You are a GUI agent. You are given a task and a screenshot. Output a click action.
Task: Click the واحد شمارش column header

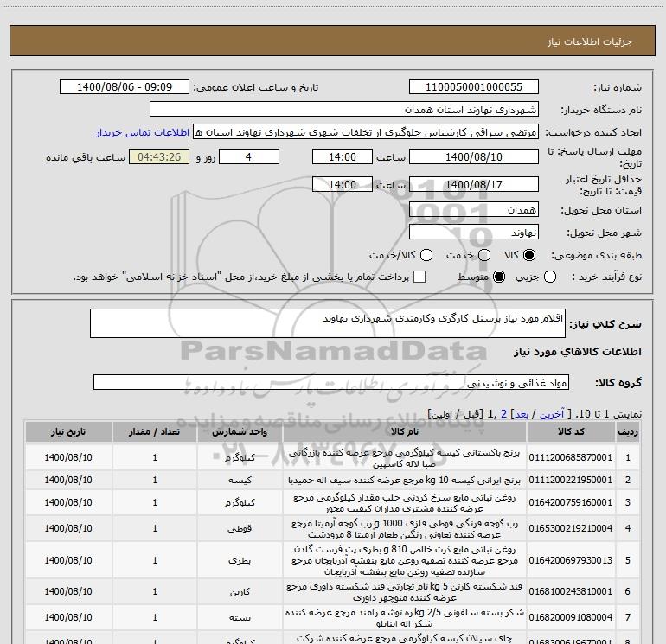tap(240, 431)
